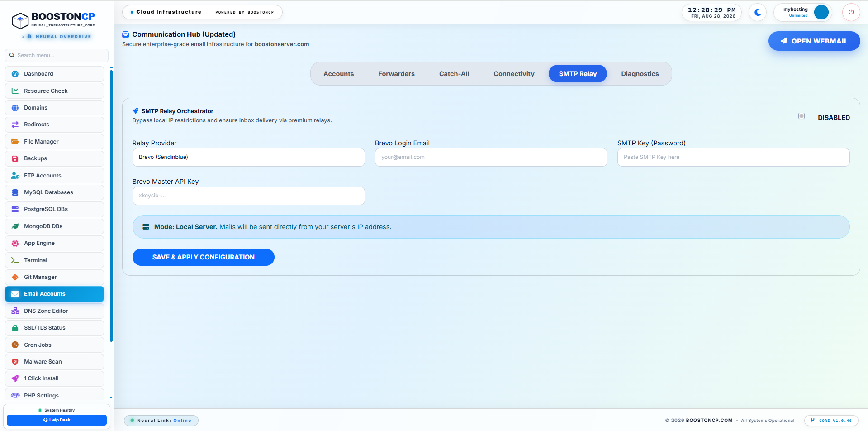
Task: Click 'All Systems Operational' footer text
Action: pos(768,421)
